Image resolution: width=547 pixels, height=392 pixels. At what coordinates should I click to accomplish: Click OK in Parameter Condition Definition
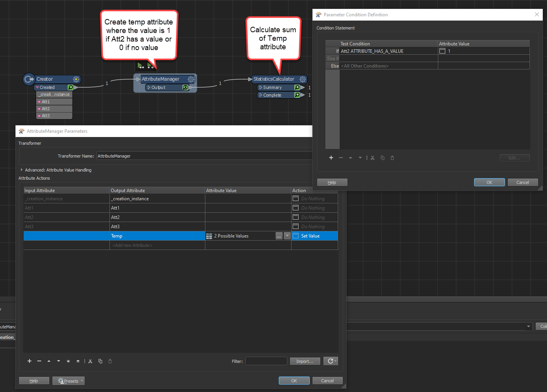coord(490,182)
